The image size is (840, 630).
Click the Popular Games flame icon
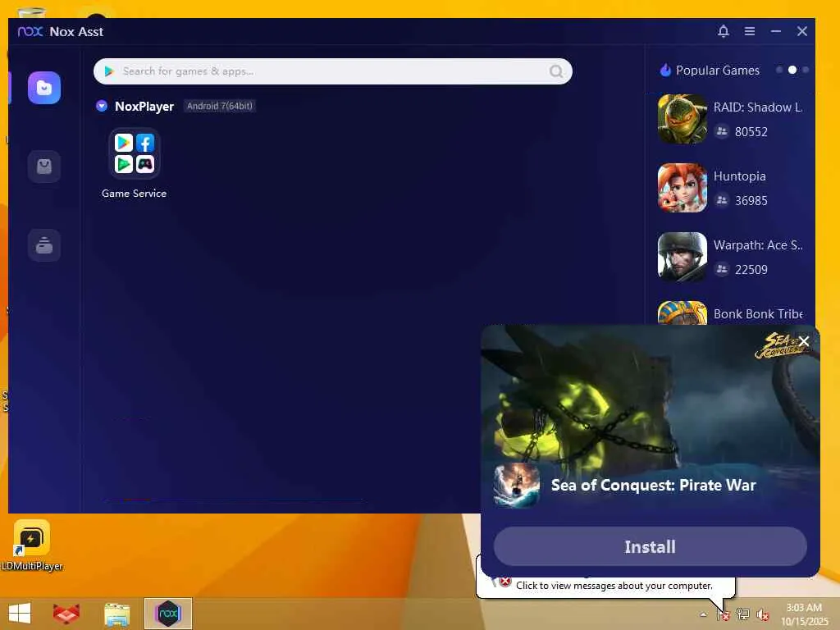pyautogui.click(x=665, y=71)
